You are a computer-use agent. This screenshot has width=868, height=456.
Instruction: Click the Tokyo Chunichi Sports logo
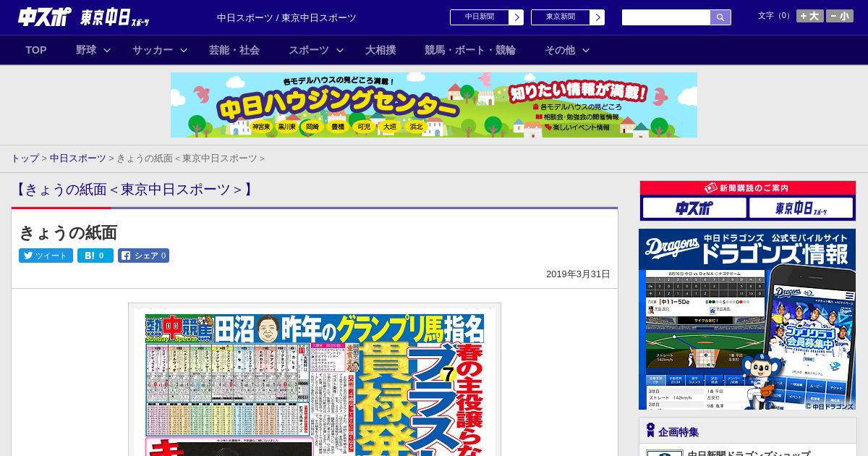coord(115,17)
